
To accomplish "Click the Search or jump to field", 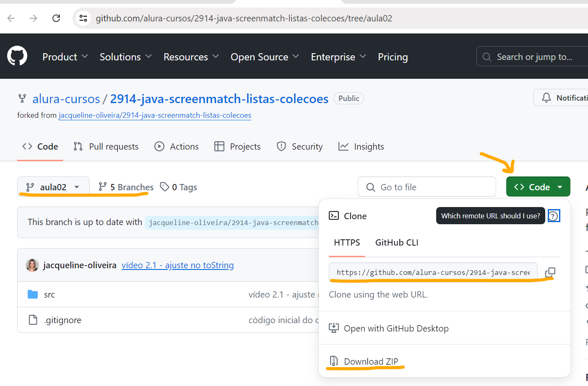I will [x=532, y=57].
